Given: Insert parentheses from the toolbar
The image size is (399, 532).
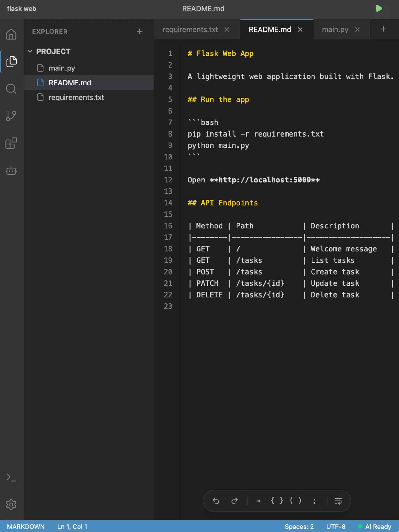Looking at the screenshot, I should pos(296,500).
